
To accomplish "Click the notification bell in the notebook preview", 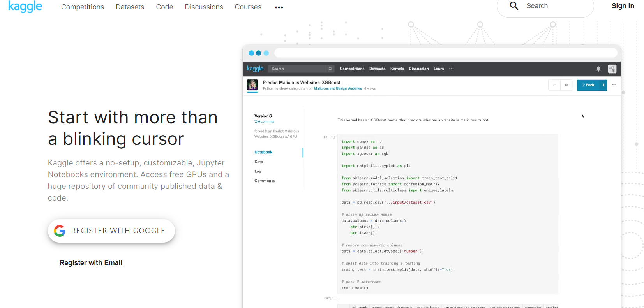I will pos(598,69).
